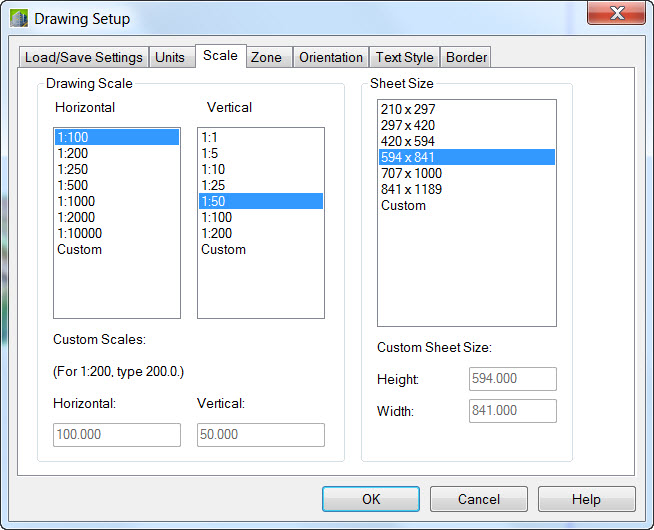Click the Help button
The width and height of the screenshot is (654, 530).
[586, 499]
